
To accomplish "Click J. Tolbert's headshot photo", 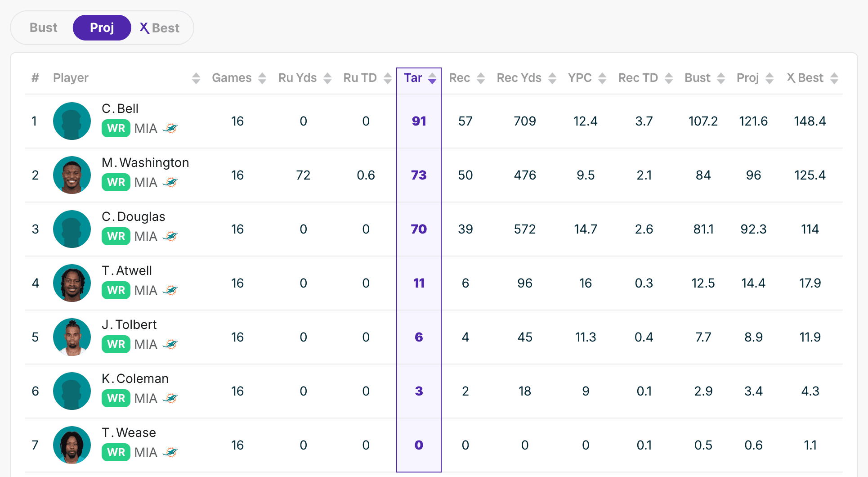I will pyautogui.click(x=72, y=337).
